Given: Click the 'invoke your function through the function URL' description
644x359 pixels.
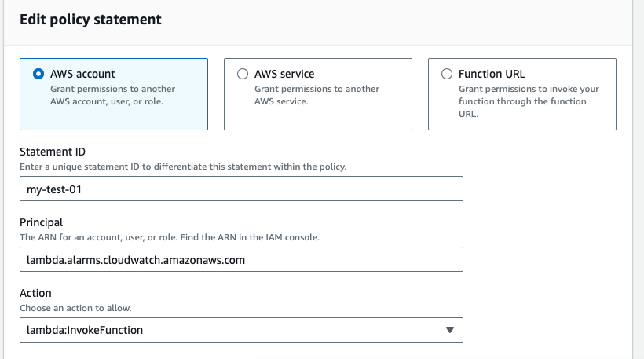Looking at the screenshot, I should [529, 101].
